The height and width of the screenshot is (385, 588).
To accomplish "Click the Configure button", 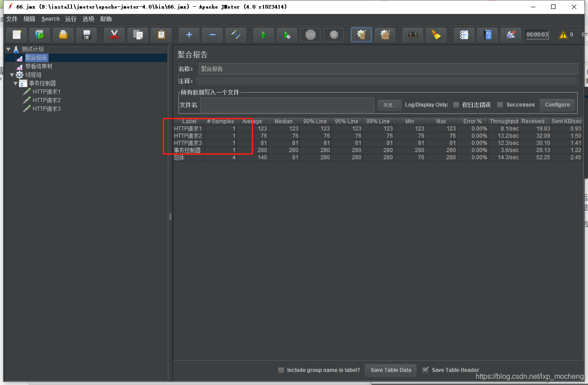I will tap(557, 105).
